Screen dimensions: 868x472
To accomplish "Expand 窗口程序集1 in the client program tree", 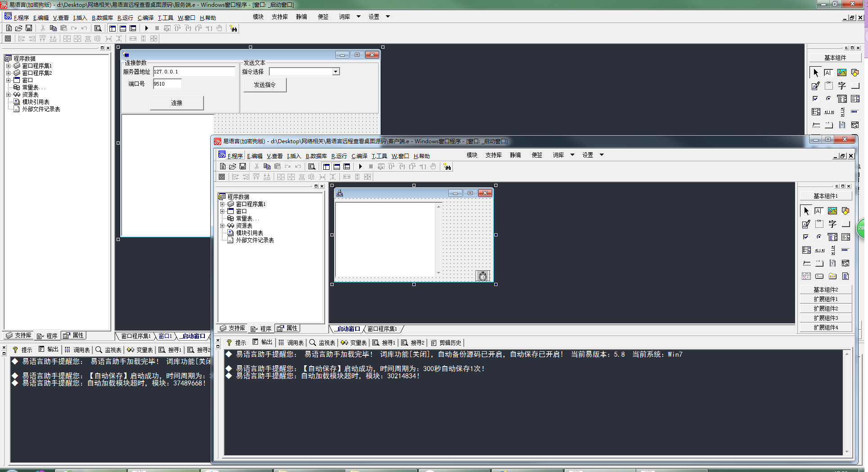I will point(222,204).
